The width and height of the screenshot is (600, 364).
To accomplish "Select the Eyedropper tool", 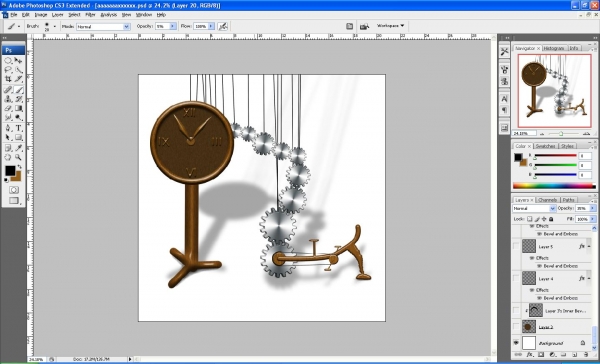I will (x=18, y=148).
